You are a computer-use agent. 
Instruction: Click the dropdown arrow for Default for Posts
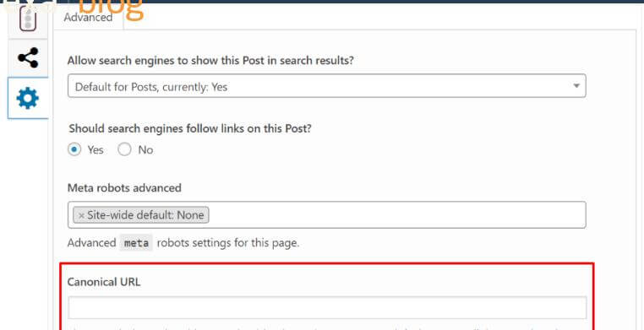coord(576,86)
